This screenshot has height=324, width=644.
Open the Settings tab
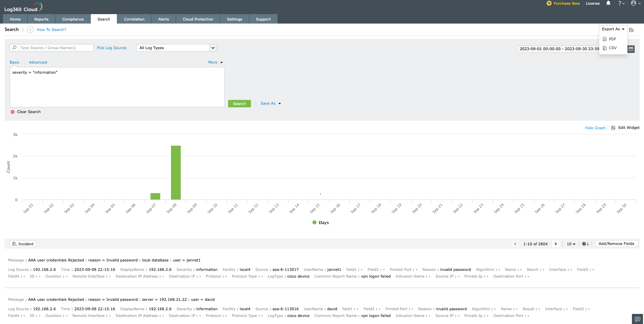tap(234, 19)
